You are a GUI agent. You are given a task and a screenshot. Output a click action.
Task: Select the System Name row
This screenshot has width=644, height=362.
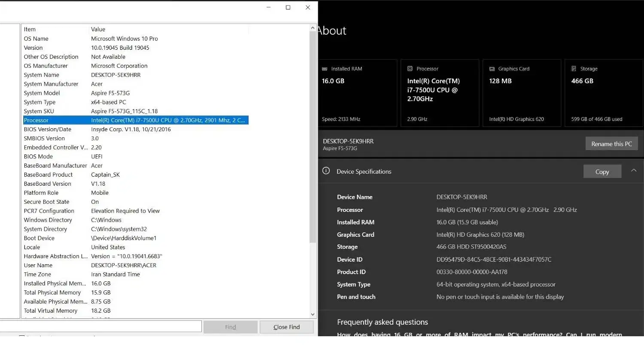136,75
